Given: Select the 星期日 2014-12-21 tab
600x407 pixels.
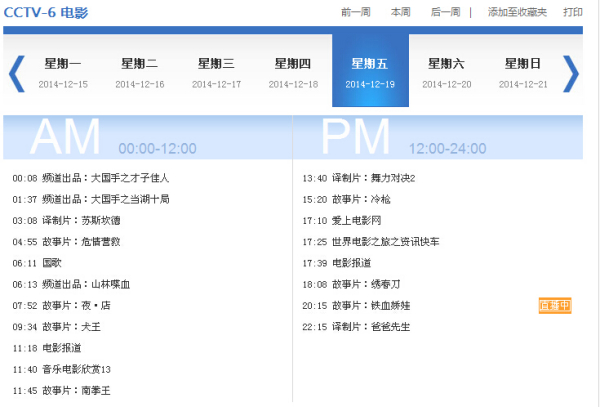Looking at the screenshot, I should pyautogui.click(x=523, y=73).
